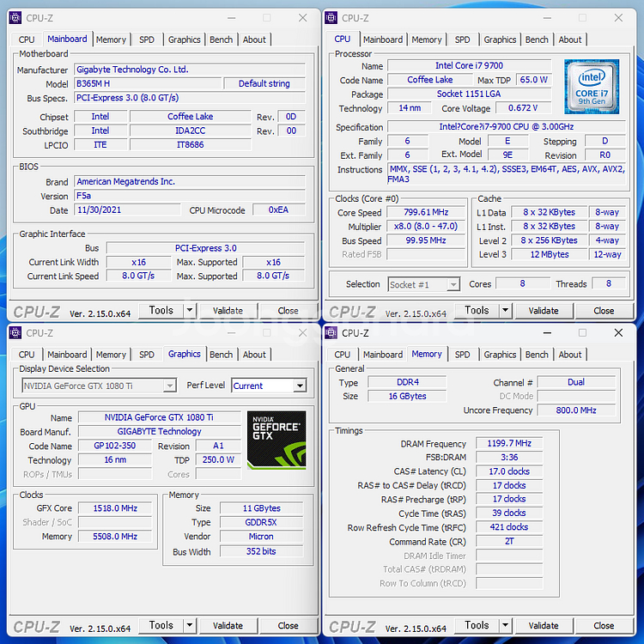
Task: Click Close button in CPU window
Action: click(604, 311)
